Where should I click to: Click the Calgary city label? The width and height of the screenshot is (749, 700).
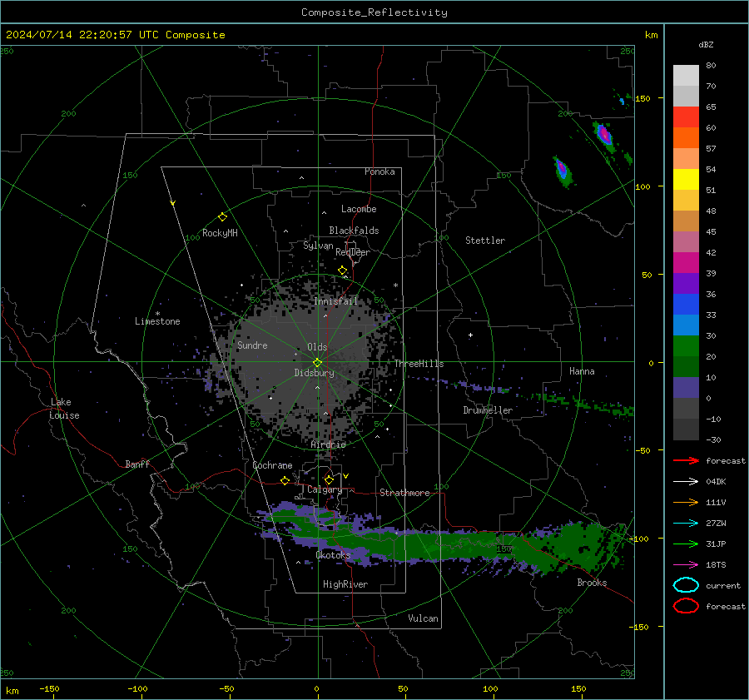325,489
